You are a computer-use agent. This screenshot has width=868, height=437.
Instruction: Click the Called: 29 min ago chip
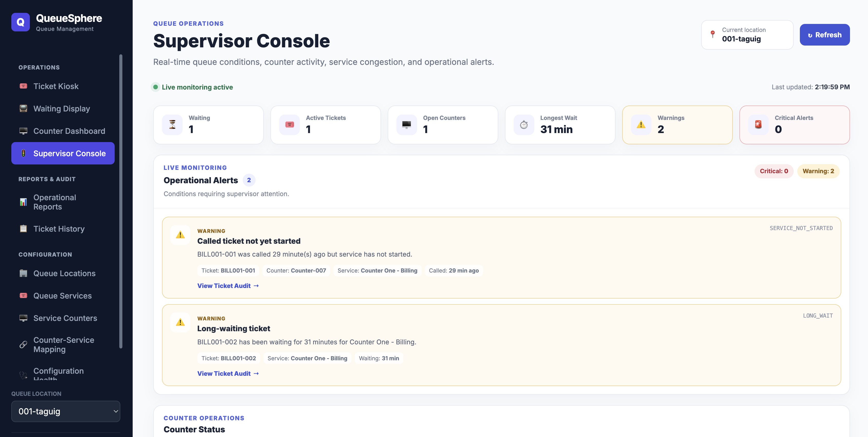point(454,270)
